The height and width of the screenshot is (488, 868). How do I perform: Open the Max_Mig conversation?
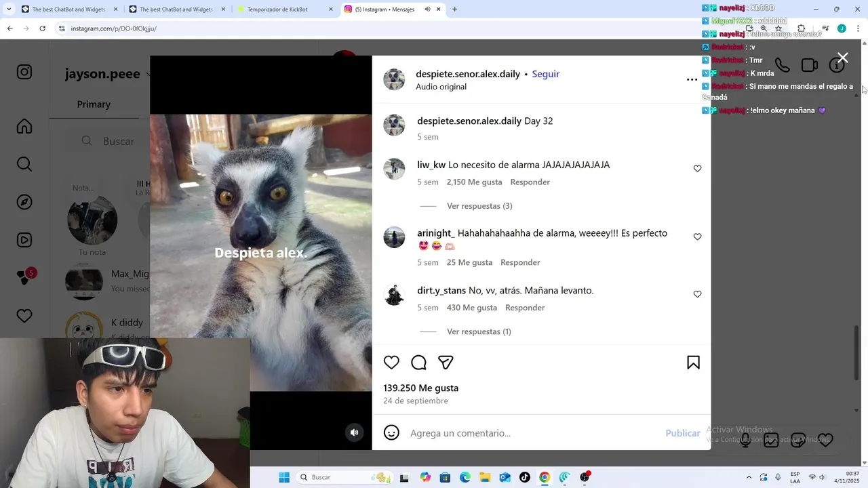pos(108,281)
